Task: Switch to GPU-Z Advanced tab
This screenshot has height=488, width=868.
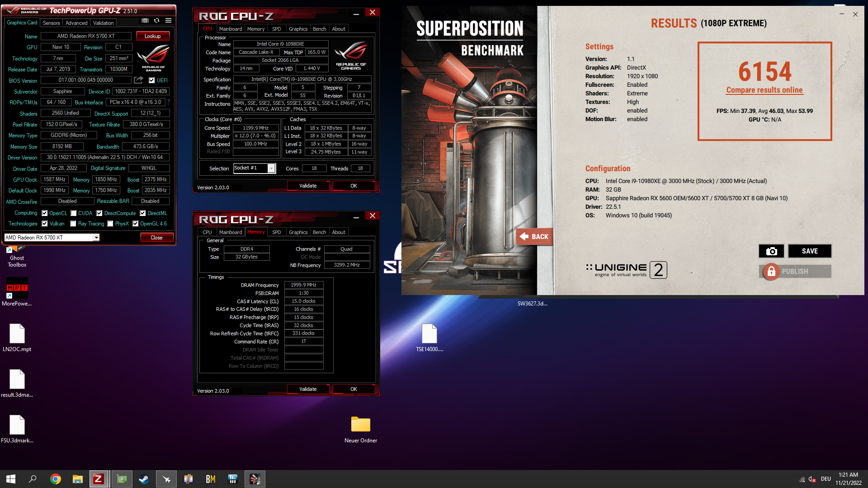Action: (76, 23)
